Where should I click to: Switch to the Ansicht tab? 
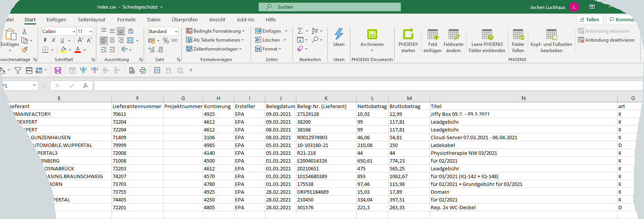pyautogui.click(x=217, y=20)
